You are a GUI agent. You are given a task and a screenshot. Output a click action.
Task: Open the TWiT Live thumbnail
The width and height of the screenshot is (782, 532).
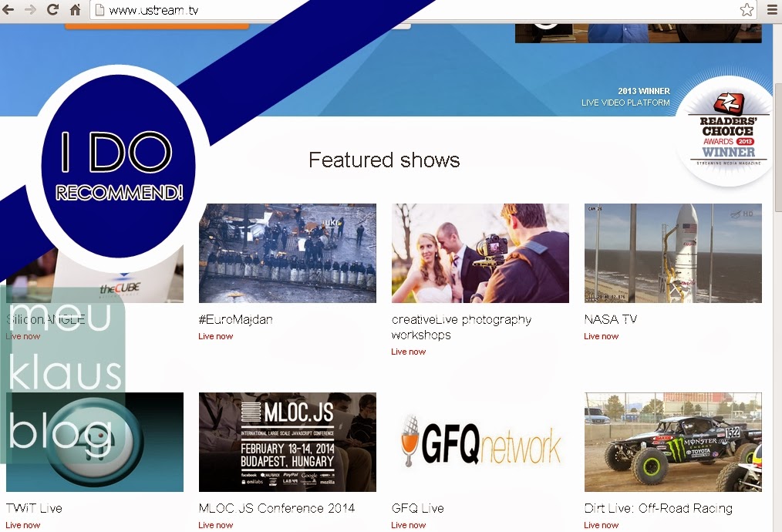95,442
